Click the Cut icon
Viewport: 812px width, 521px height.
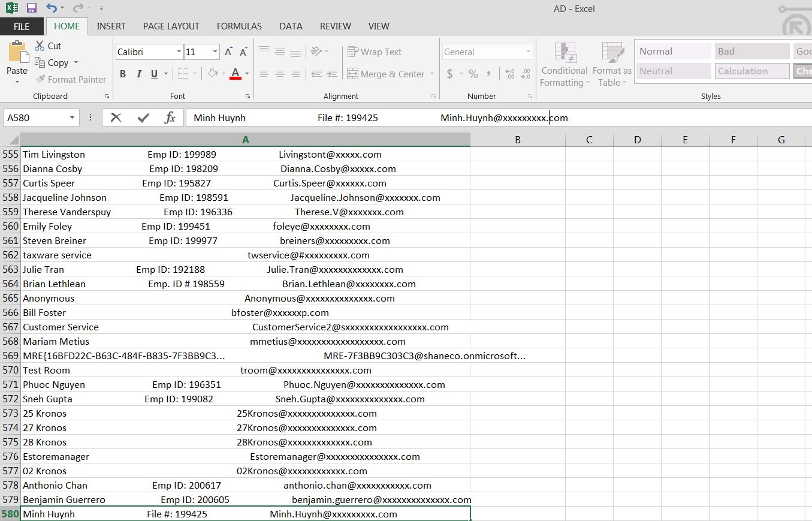point(41,46)
